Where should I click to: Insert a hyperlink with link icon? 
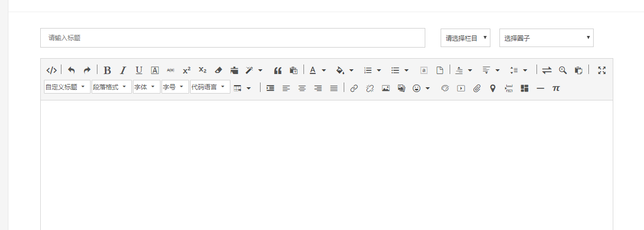(354, 88)
